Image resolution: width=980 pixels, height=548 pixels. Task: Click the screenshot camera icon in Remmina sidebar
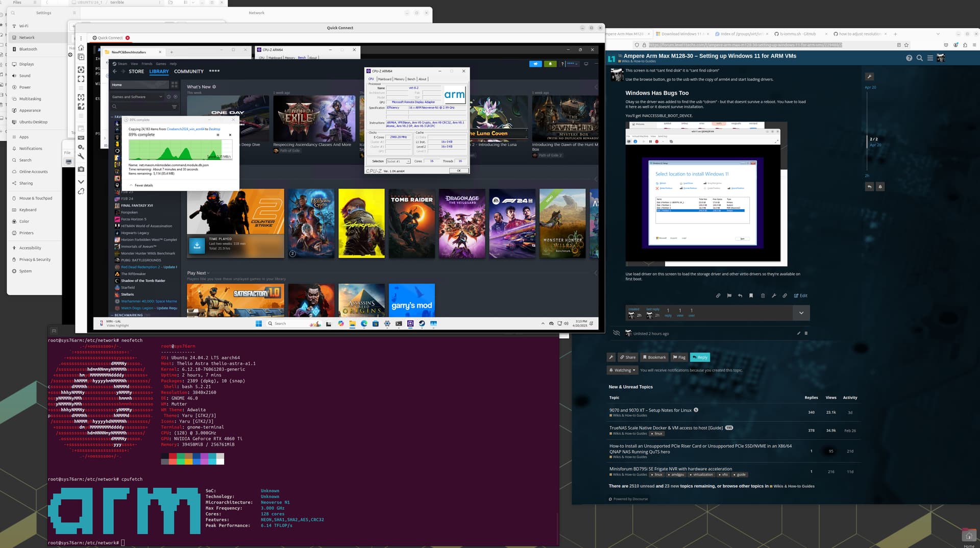coord(81,169)
